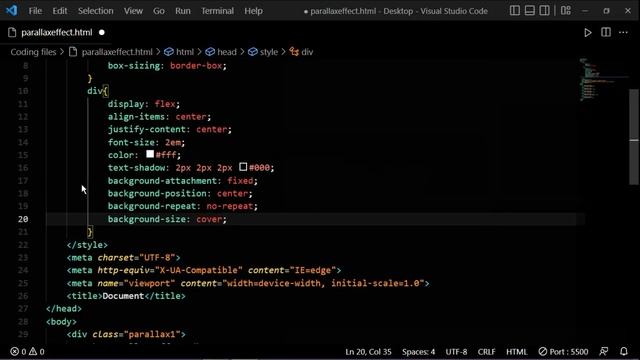
Task: Open the Edit menu
Action: [60, 11]
